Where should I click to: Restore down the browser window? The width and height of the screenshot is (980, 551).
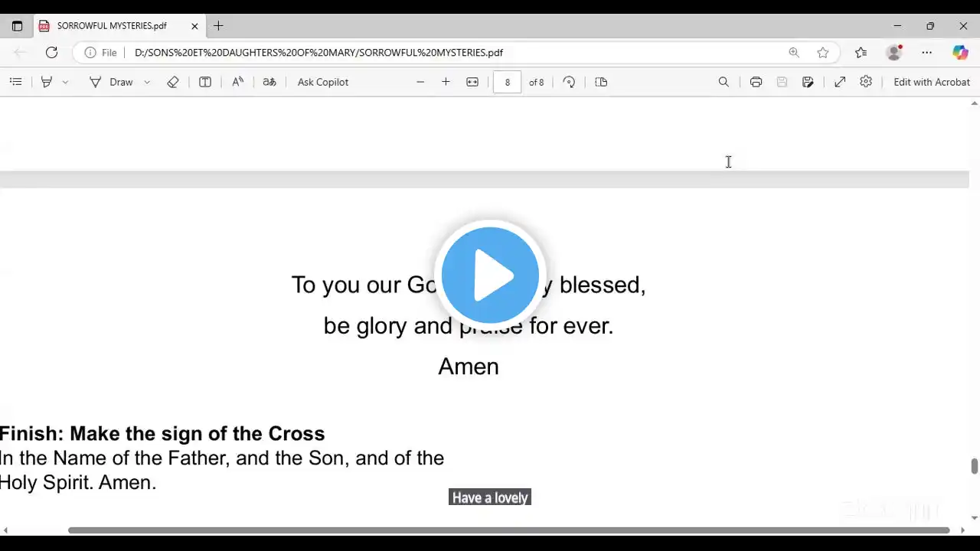tap(930, 26)
